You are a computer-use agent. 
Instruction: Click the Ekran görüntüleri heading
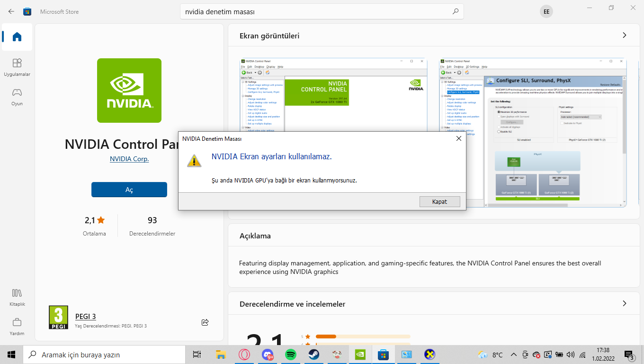[269, 36]
